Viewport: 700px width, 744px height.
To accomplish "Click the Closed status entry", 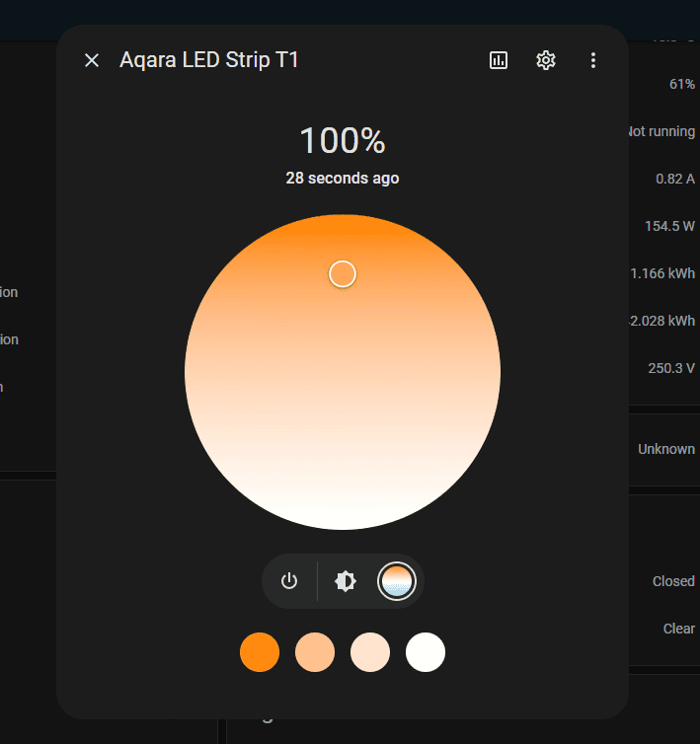I will [673, 581].
